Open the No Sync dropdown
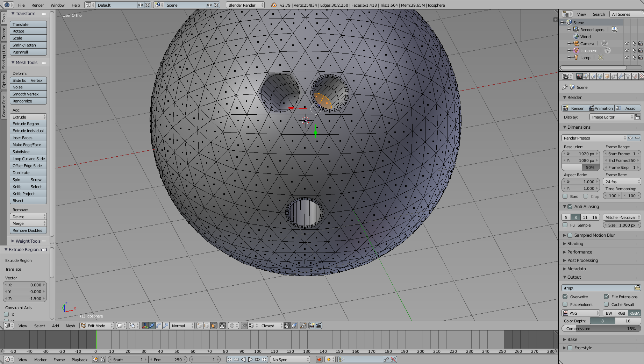 [291, 359]
